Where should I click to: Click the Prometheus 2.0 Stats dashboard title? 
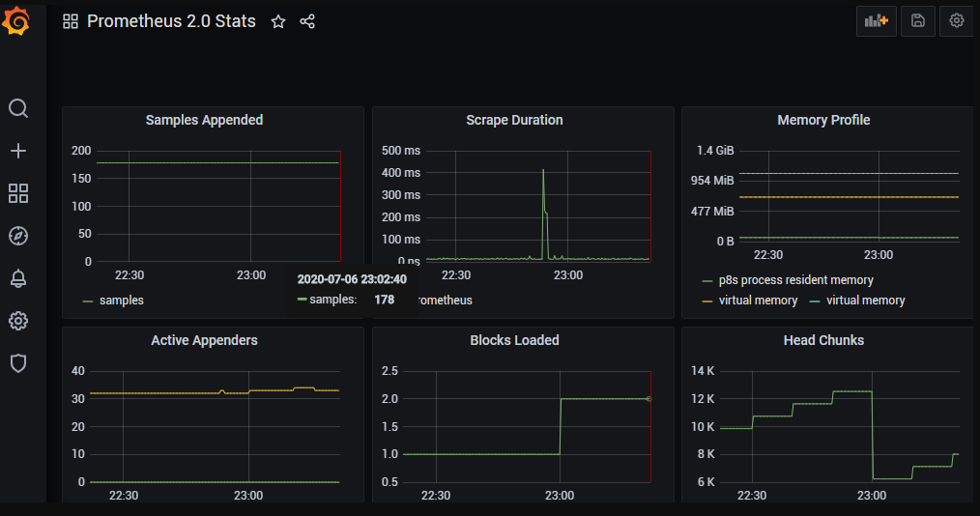[171, 21]
